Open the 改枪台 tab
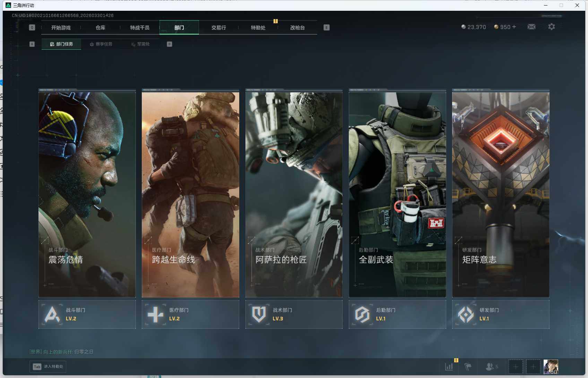 tap(297, 27)
